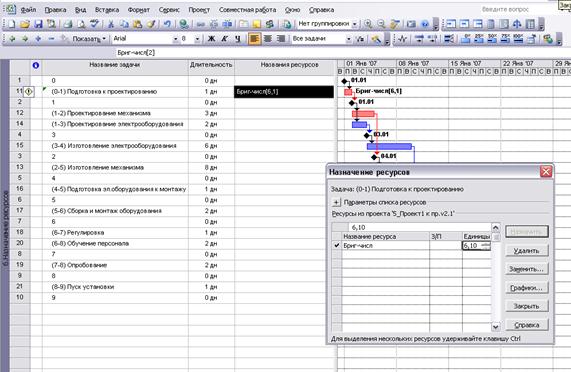Expand Параметры списка ресурсов with plus button

[x=336, y=202]
